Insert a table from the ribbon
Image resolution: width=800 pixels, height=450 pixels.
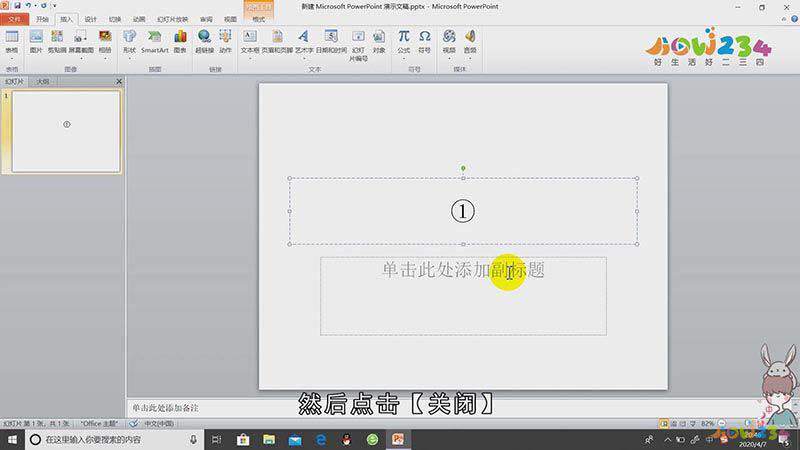coord(12,42)
